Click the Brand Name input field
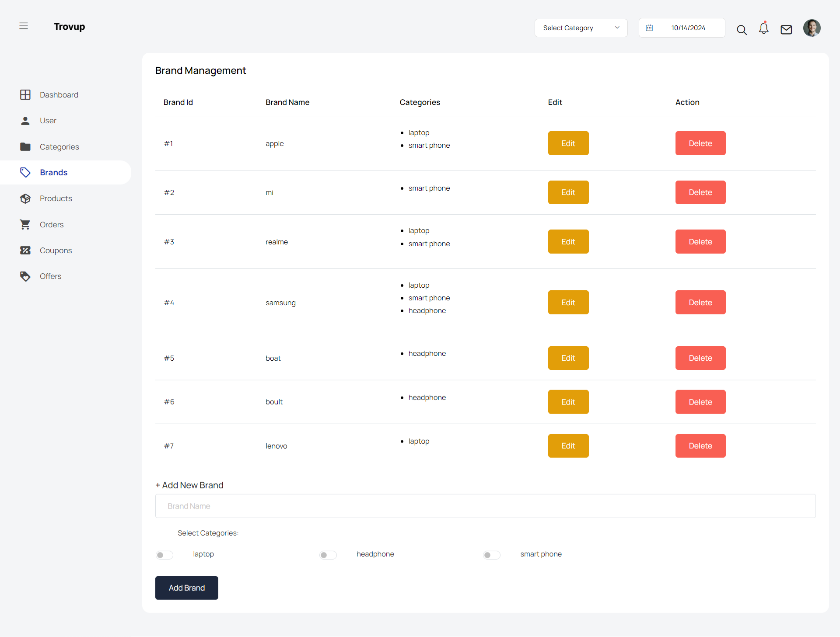 point(485,506)
